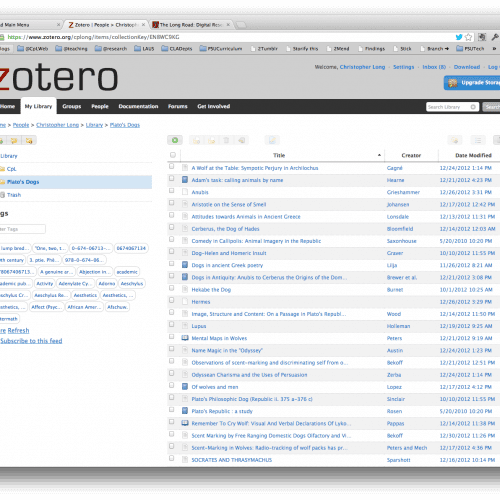Viewport: 500px width, 500px height.
Task: Filter by the Adorno tag
Action: click(x=107, y=283)
